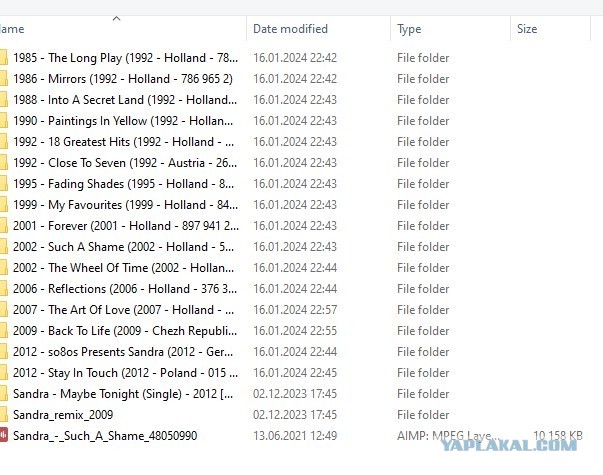Select the 2012 - so8os Presents Sandra folder

(123, 352)
